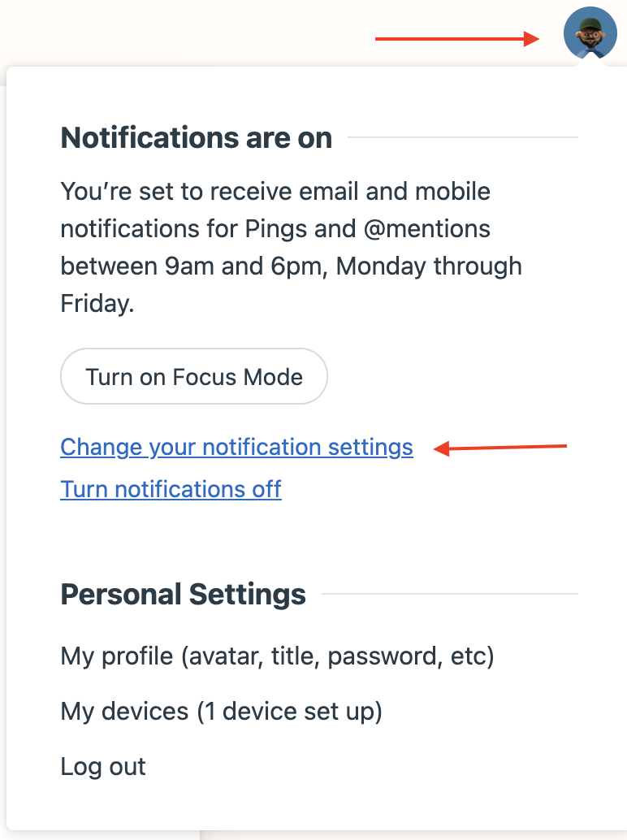627x840 pixels.
Task: Click Turn notifications off link
Action: (x=171, y=488)
